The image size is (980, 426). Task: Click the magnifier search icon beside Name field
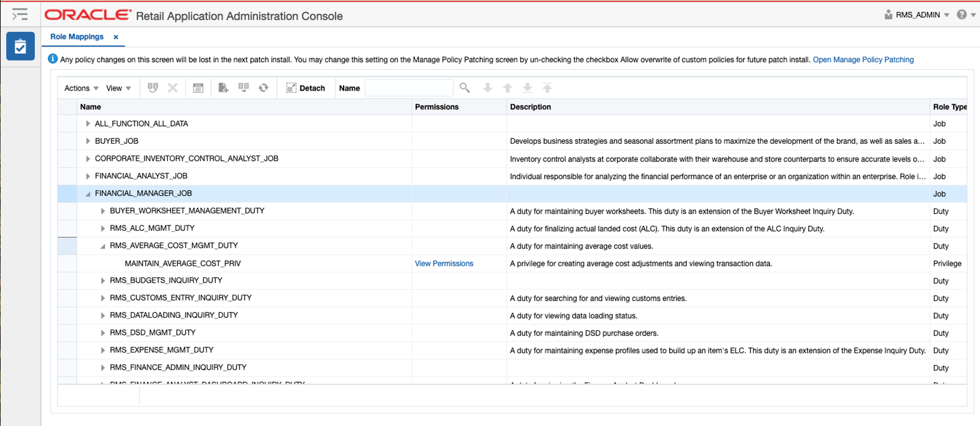click(x=465, y=88)
